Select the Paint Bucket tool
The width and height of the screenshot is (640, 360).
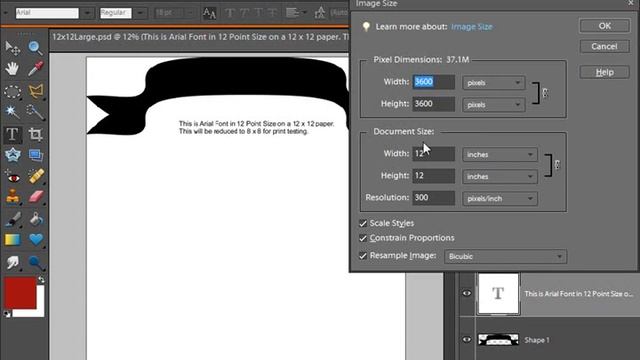36,220
